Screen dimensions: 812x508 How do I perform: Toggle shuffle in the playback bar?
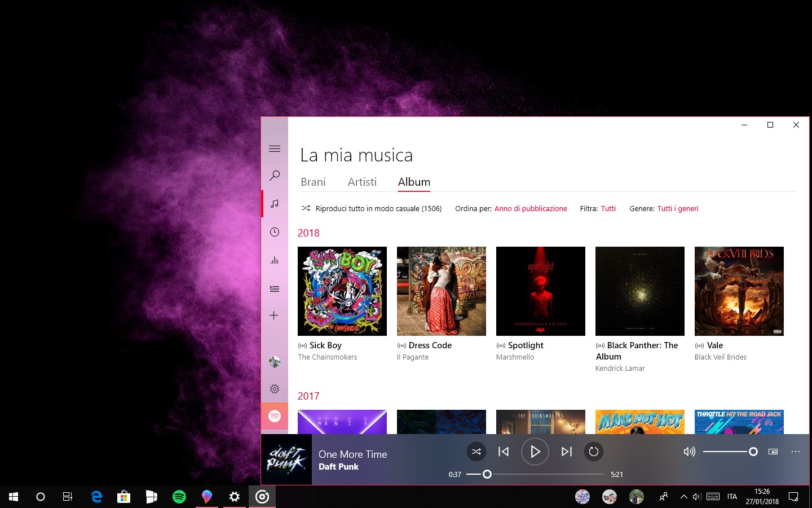coord(476,452)
